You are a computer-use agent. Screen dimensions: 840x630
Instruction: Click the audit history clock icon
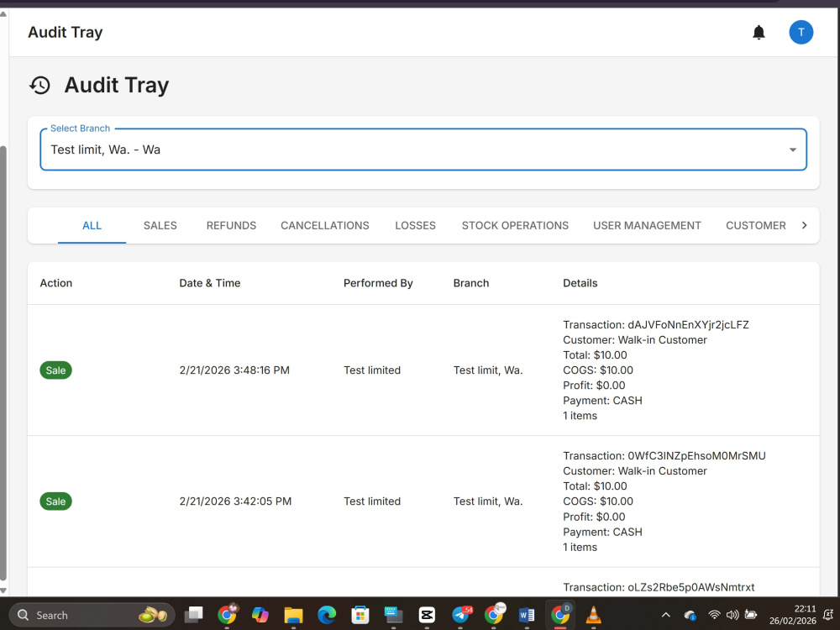[x=39, y=85]
